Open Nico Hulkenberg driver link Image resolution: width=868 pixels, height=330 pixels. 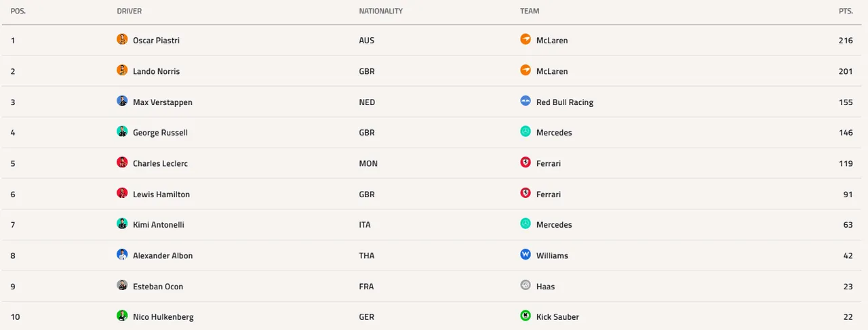pyautogui.click(x=163, y=317)
